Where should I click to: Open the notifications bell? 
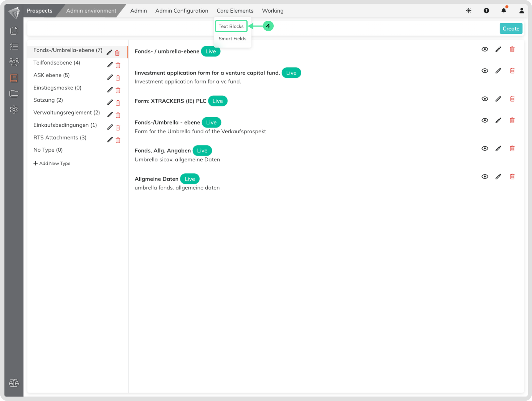point(504,11)
